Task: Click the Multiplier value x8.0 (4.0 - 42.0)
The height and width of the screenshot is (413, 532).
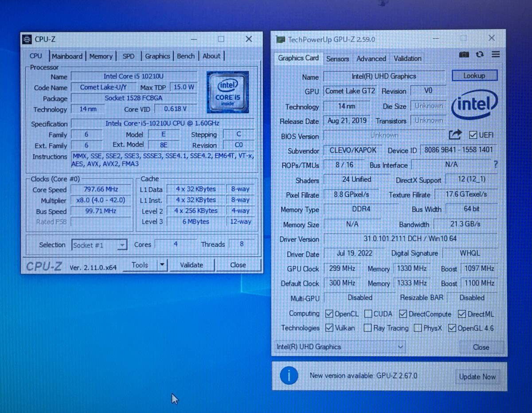Action: click(x=101, y=200)
